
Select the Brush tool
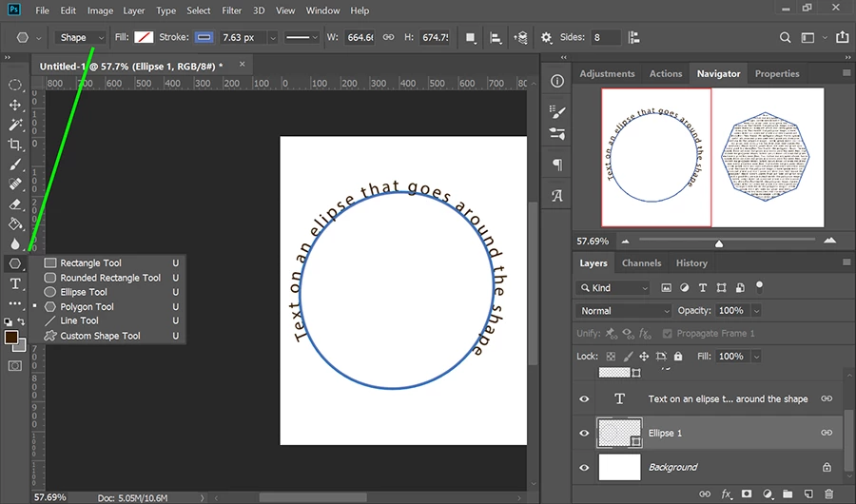pos(15,165)
